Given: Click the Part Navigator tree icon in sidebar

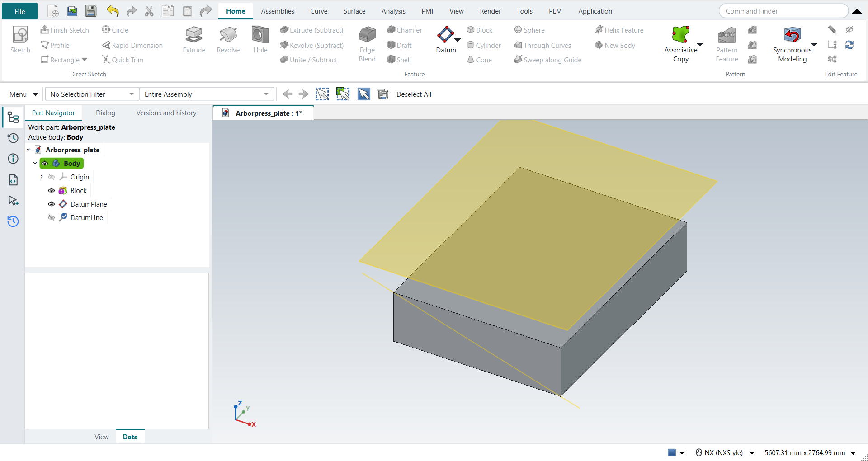Looking at the screenshot, I should pos(13,118).
